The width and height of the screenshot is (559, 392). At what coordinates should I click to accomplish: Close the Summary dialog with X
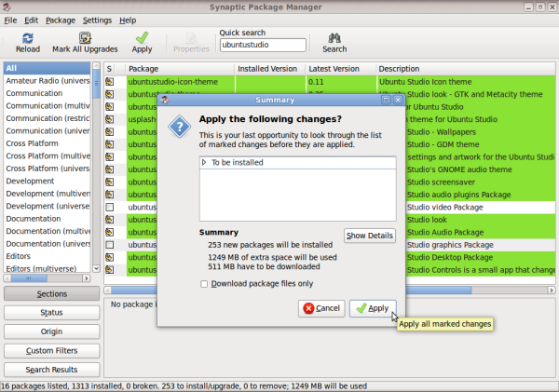pyautogui.click(x=398, y=100)
